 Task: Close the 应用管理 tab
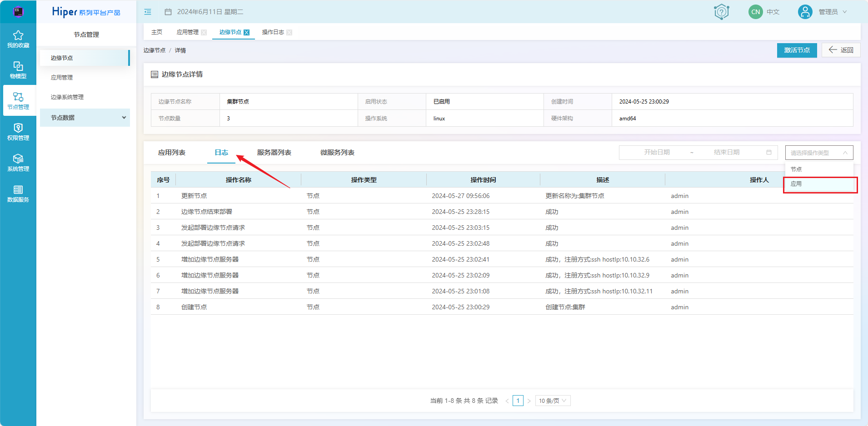pos(204,32)
